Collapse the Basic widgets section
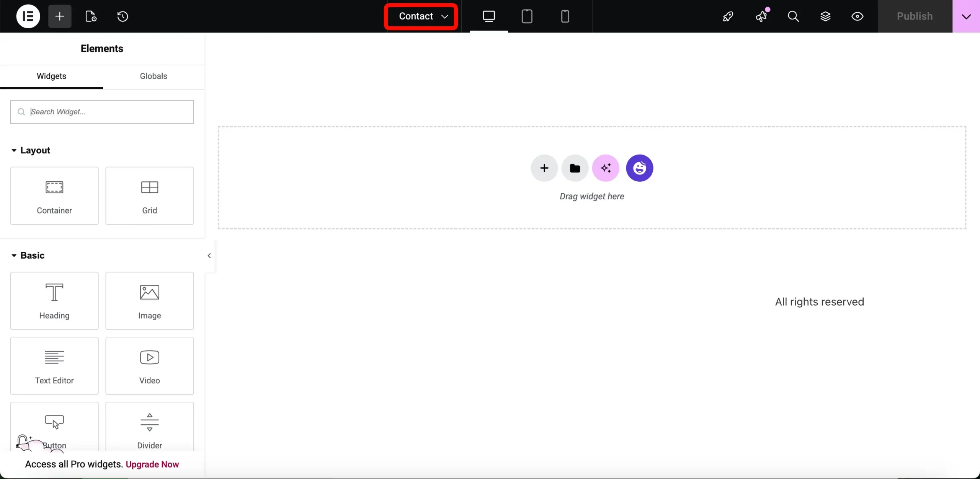 pos(13,255)
